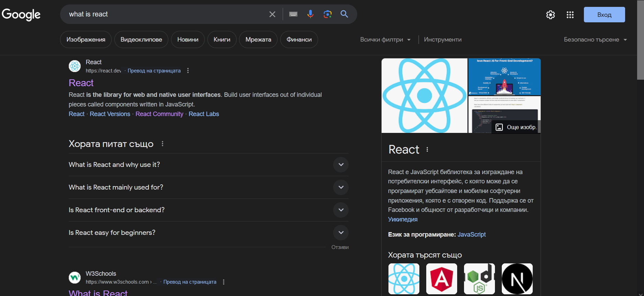The image size is (644, 296).
Task: Open options beside React knowledge panel title
Action: click(427, 149)
